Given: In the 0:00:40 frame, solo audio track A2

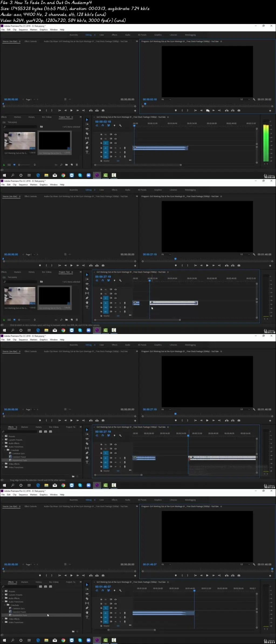Looking at the screenshot, I should coord(120,152).
